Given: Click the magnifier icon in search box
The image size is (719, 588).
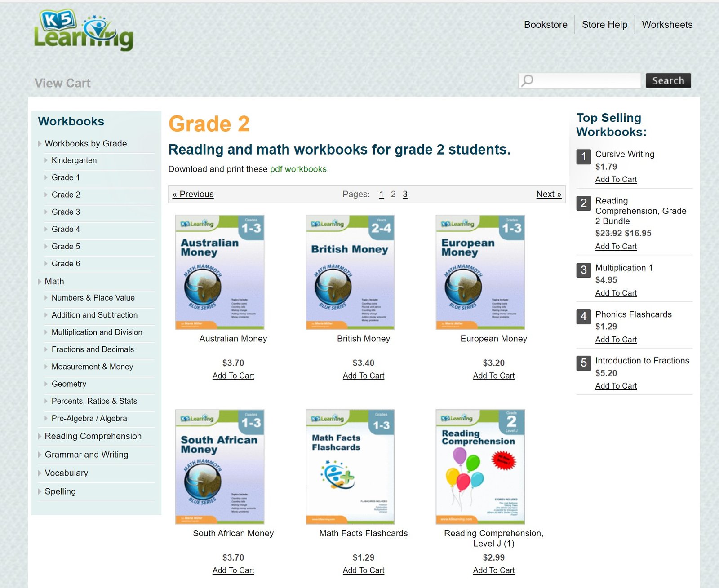Looking at the screenshot, I should coord(528,80).
